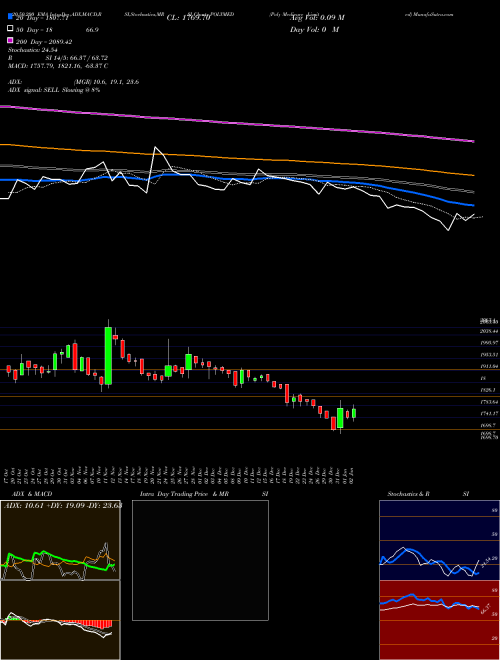
Task: Select the 200 Day value 2089.42 text
Action: click(x=57, y=42)
